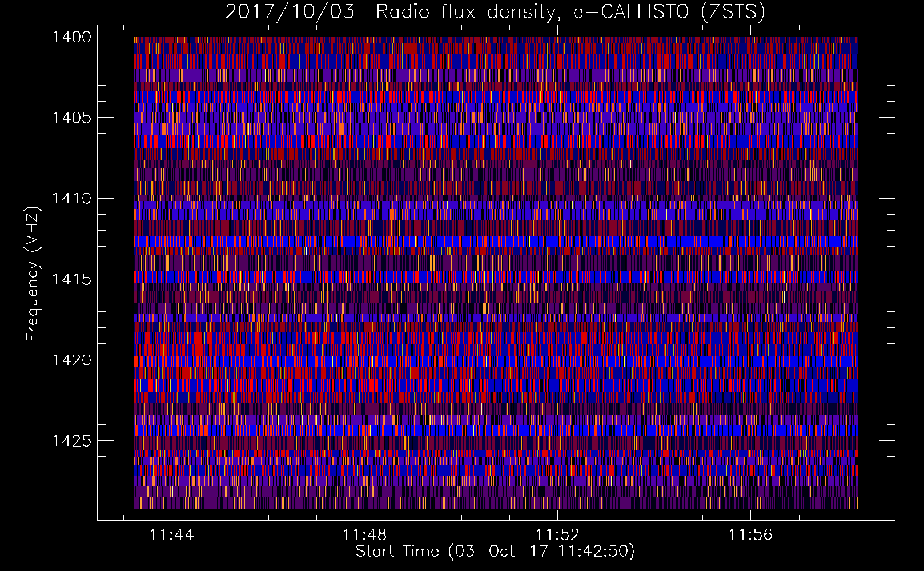Click the 11:48 time tick label

(x=365, y=535)
